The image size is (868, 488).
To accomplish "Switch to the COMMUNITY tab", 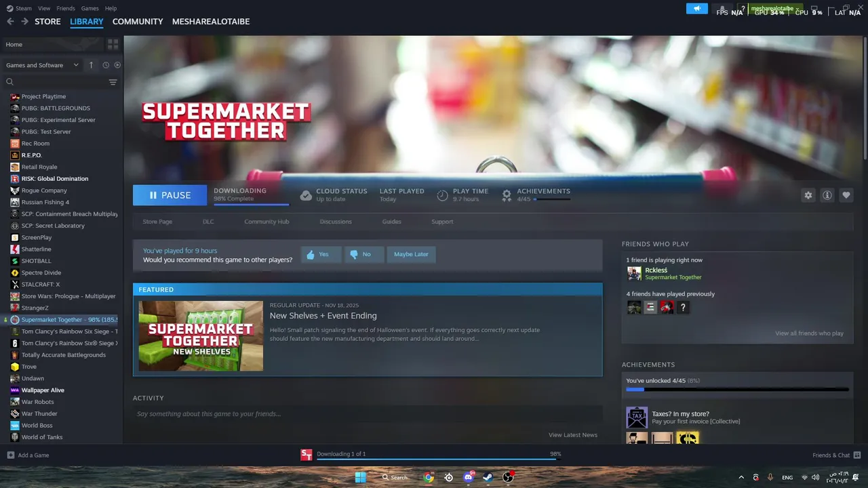I will [x=138, y=22].
